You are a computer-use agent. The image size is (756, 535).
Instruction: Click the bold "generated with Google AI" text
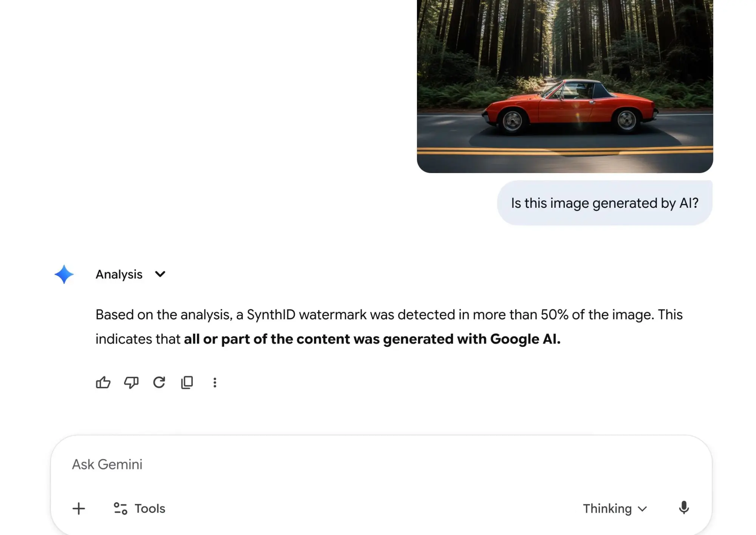(x=472, y=339)
